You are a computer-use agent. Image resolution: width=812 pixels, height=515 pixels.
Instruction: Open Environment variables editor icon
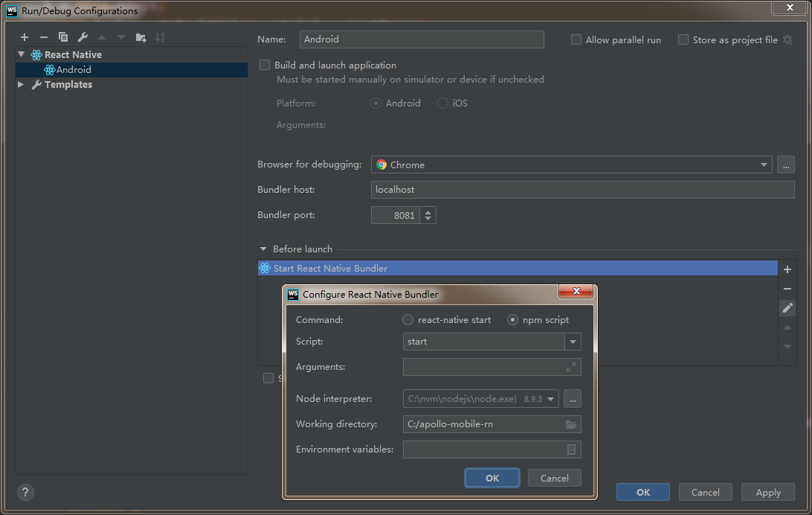click(571, 450)
